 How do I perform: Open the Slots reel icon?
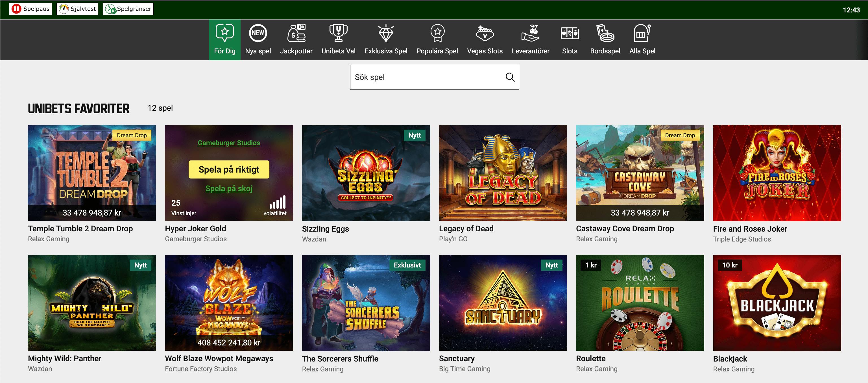point(570,33)
